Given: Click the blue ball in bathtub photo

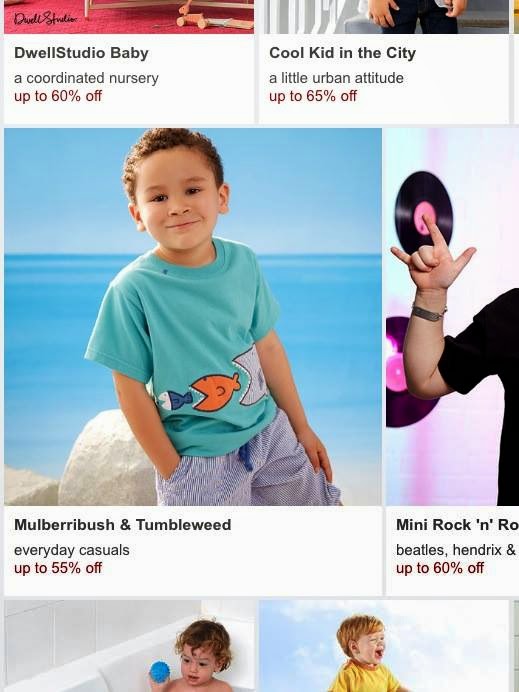Looking at the screenshot, I should (x=159, y=672).
